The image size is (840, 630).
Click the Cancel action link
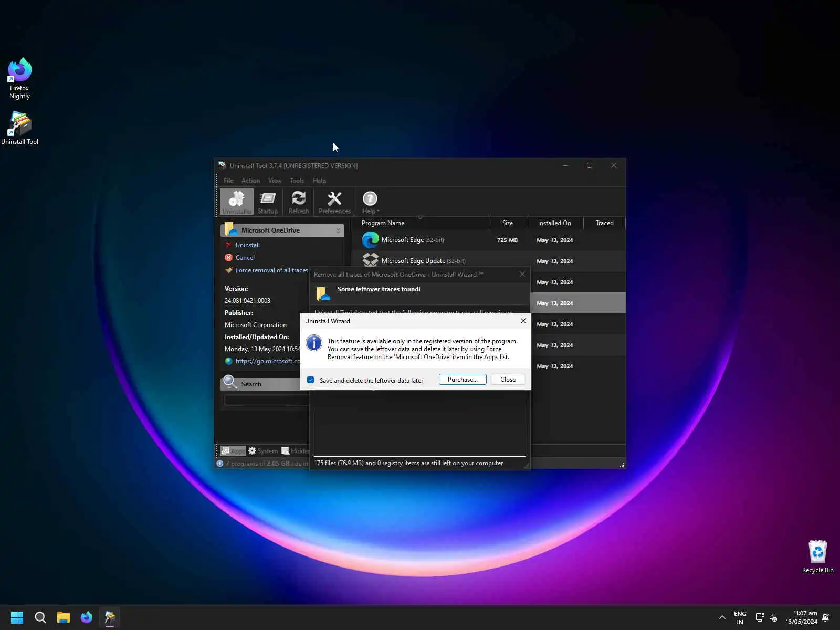[245, 258]
